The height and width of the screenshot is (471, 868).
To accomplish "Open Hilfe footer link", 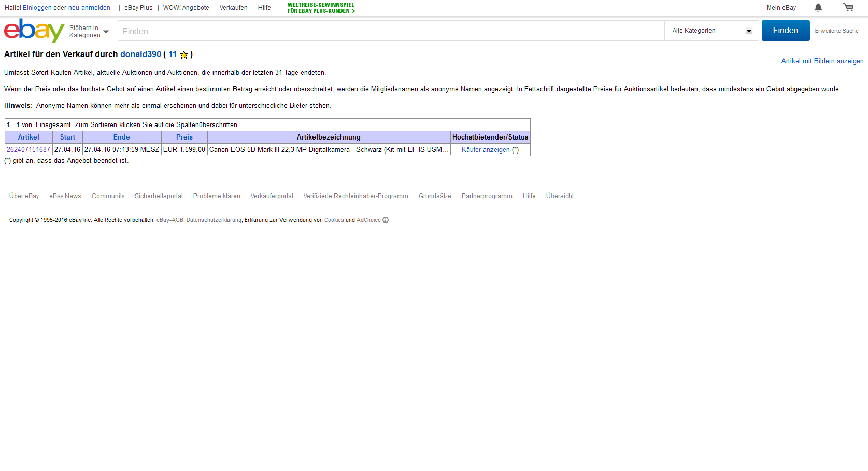I will point(529,196).
